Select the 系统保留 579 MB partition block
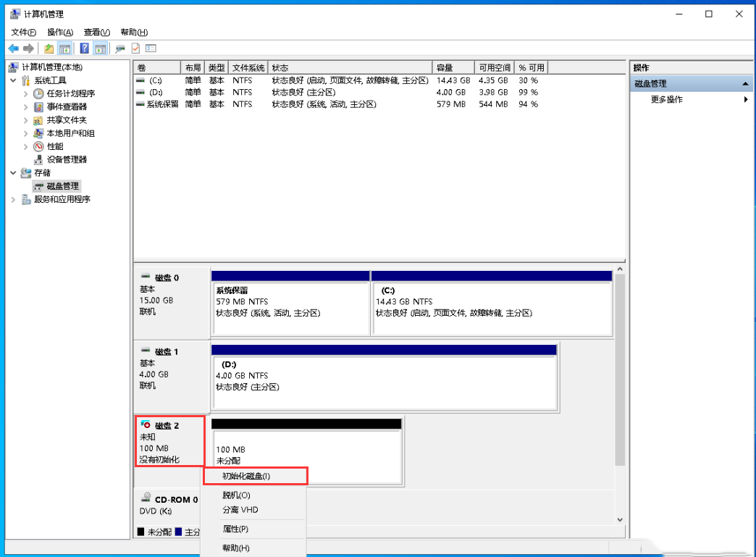Screen dimensions: 756x557 click(290, 303)
